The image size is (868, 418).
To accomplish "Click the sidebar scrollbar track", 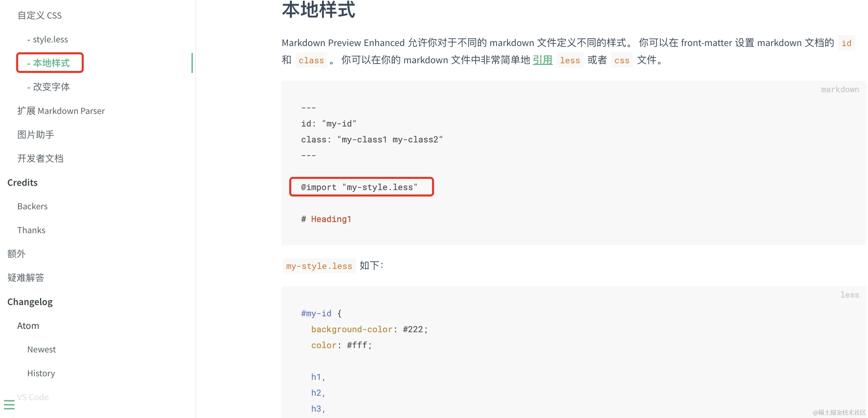I will (192, 62).
